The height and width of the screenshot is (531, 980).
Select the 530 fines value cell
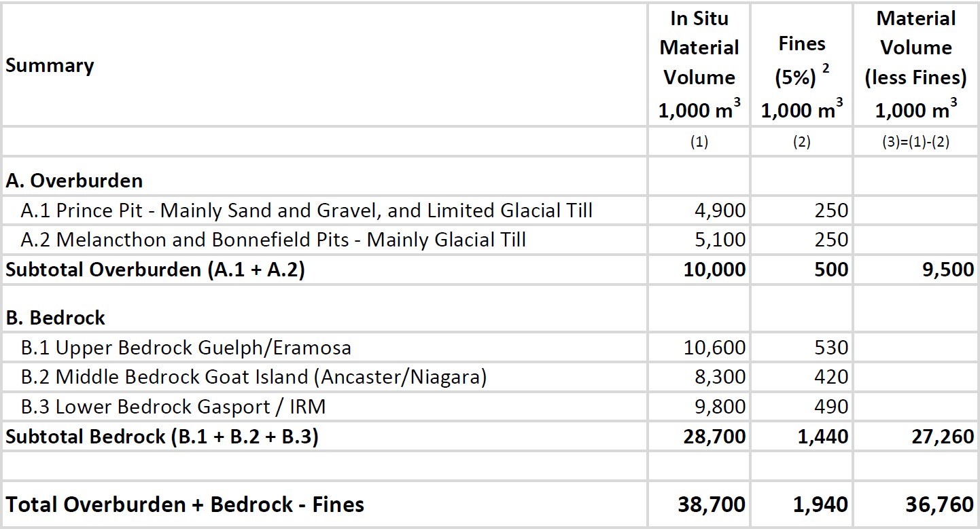[831, 348]
